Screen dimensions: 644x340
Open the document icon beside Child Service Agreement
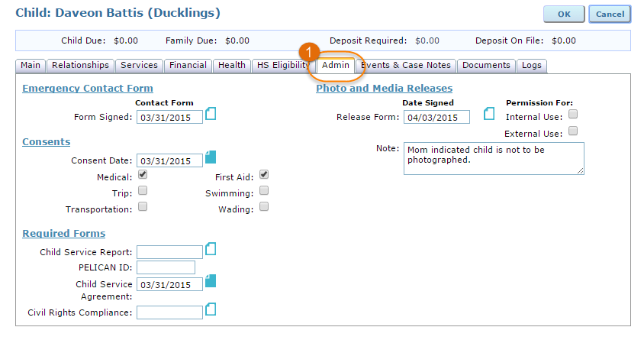(x=211, y=281)
